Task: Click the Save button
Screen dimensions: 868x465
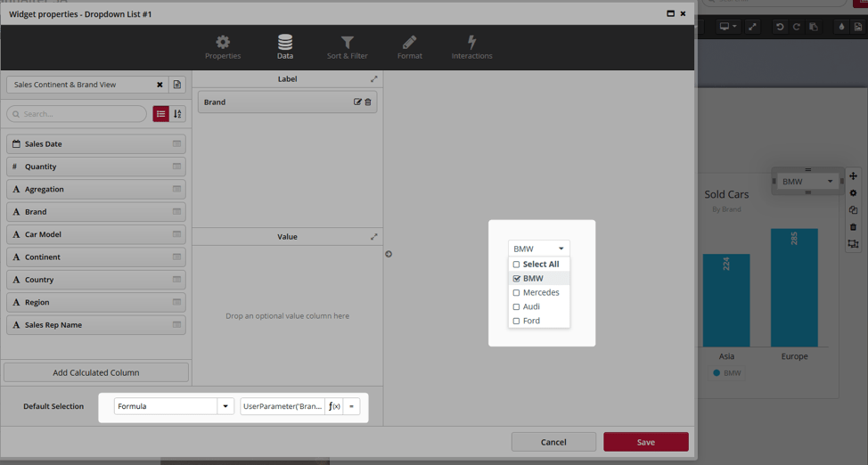Action: [646, 442]
